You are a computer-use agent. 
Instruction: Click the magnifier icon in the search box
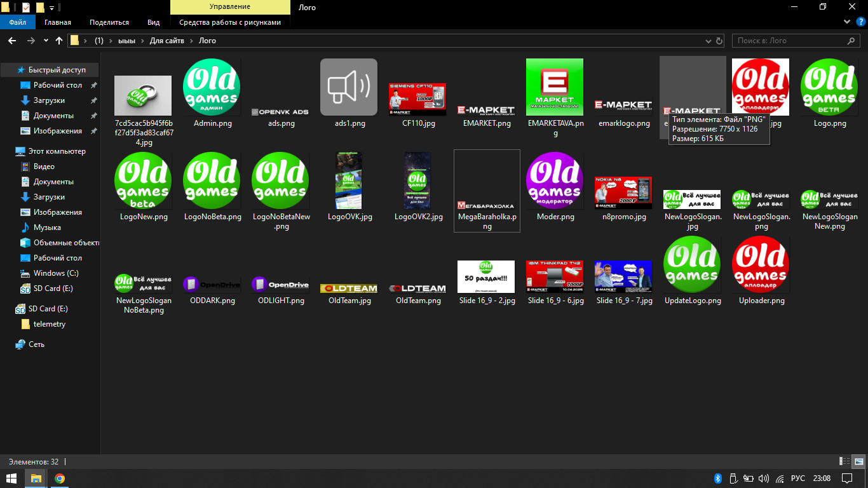(852, 41)
